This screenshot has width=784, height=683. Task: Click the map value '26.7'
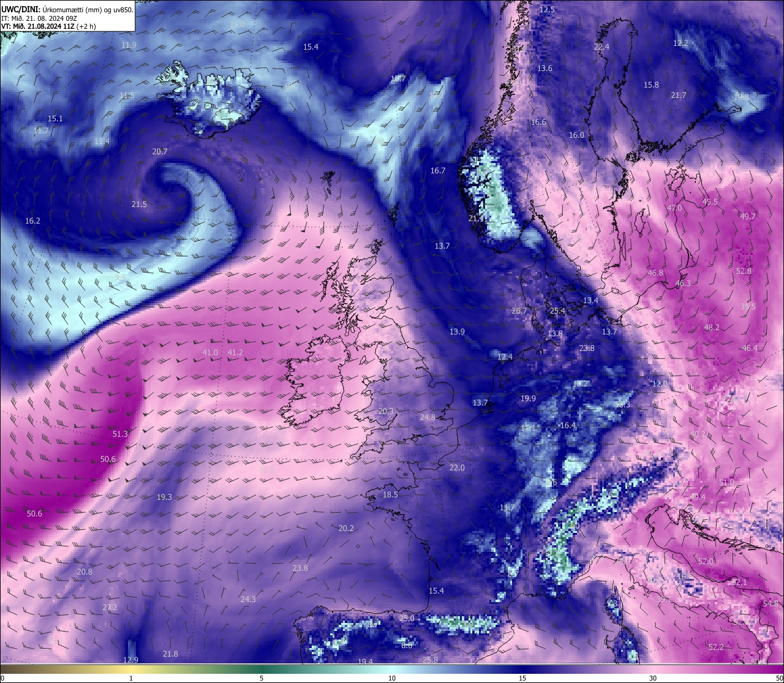[x=519, y=311]
